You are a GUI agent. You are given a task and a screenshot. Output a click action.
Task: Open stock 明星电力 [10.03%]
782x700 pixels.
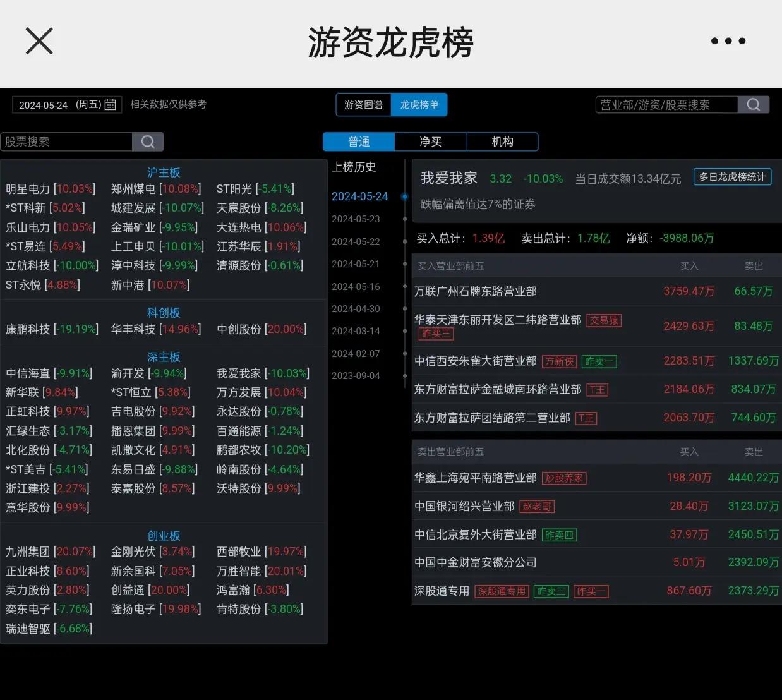[51, 189]
